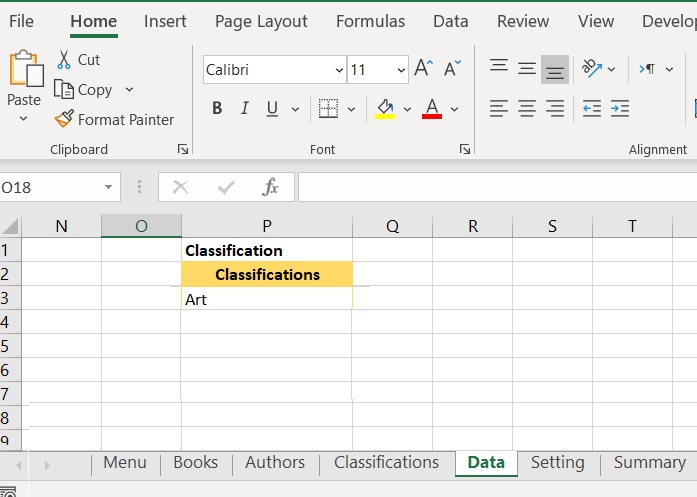The width and height of the screenshot is (697, 497).
Task: Apply the yellow fill color
Action: coord(385,109)
